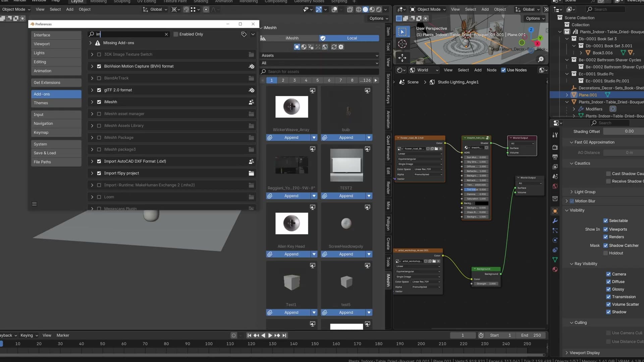Go to asset page 3
The width and height of the screenshot is (644, 362).
294,80
